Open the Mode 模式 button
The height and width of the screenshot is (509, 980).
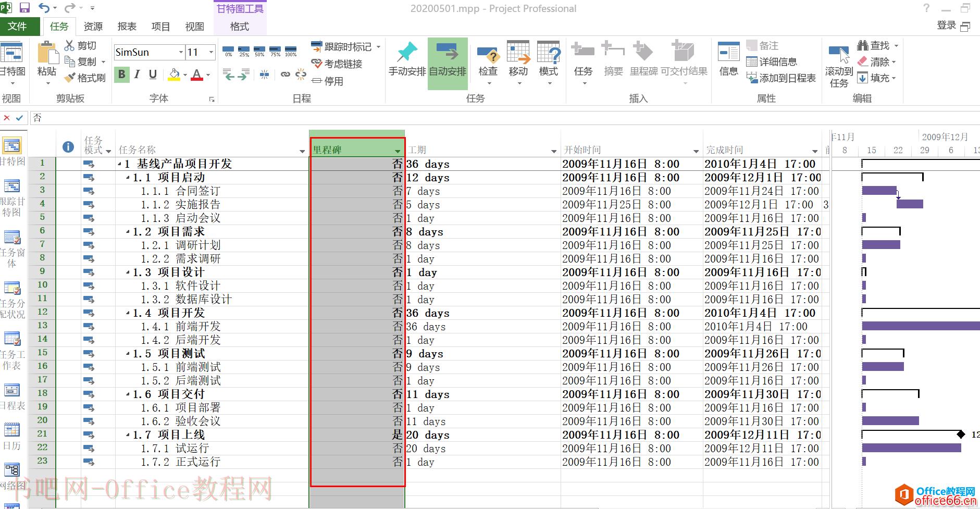[549, 61]
